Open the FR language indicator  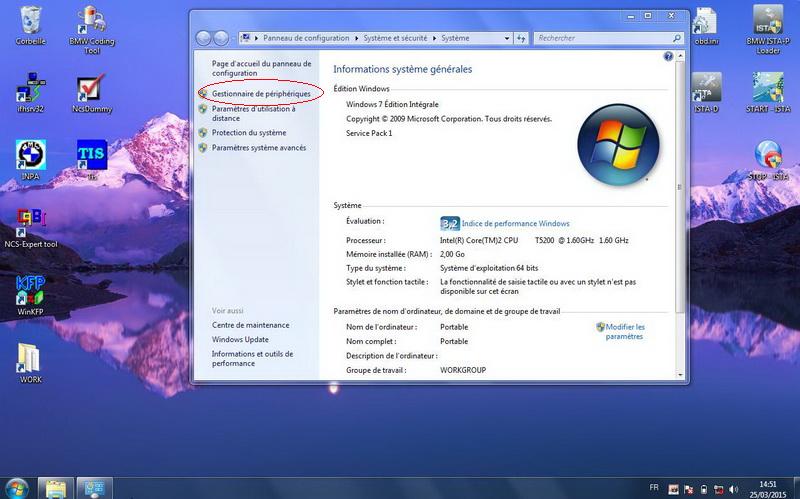tap(654, 488)
